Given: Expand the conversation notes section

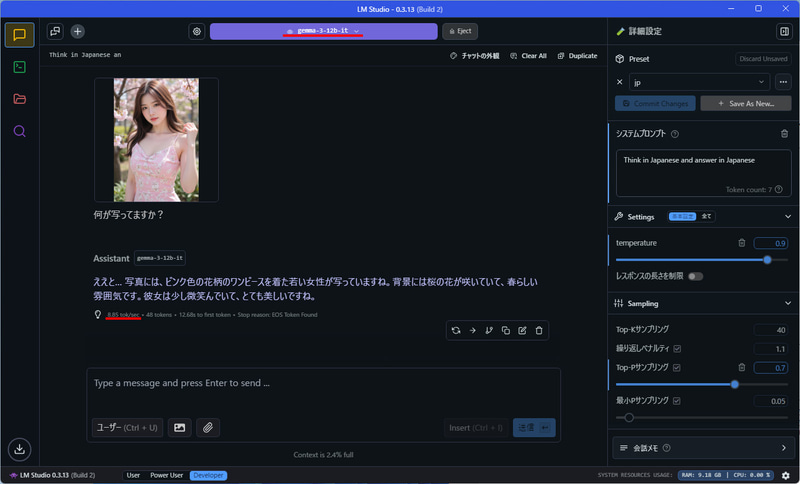Looking at the screenshot, I should pyautogui.click(x=703, y=448).
